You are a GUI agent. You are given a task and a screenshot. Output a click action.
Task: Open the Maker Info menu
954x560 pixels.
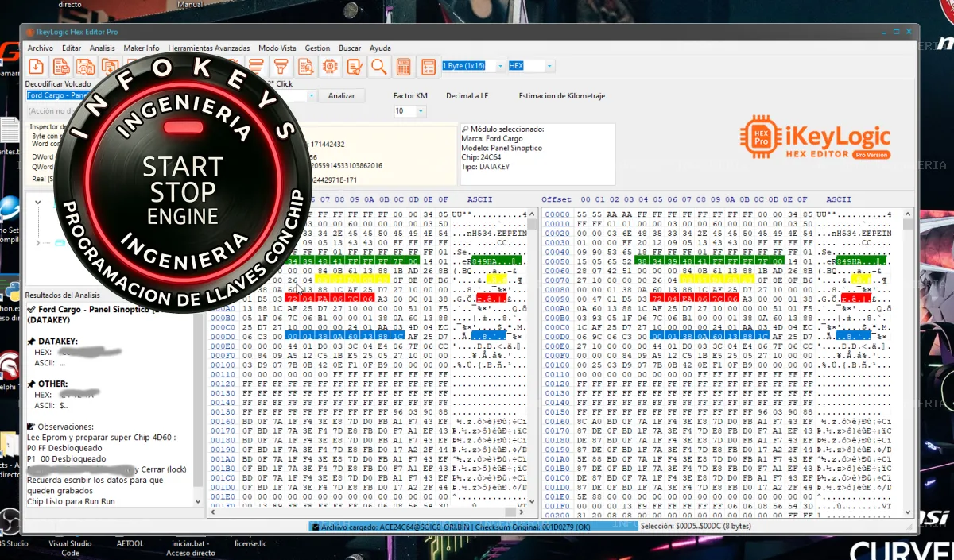(141, 48)
